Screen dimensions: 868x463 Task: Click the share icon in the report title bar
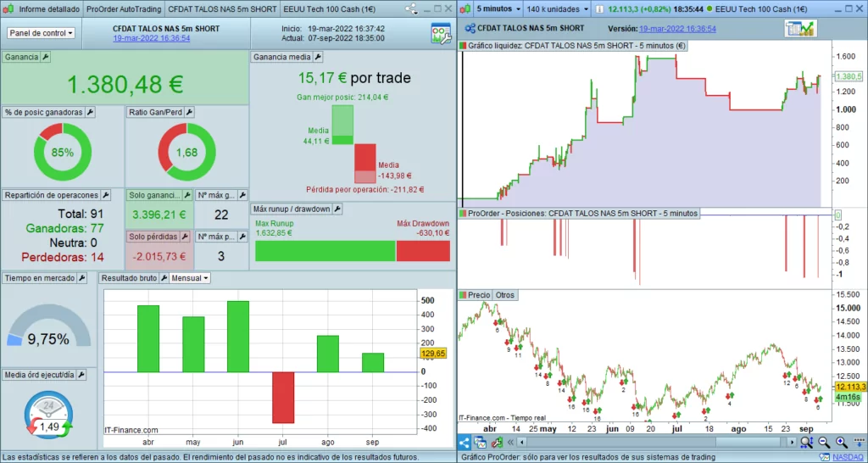[411, 9]
